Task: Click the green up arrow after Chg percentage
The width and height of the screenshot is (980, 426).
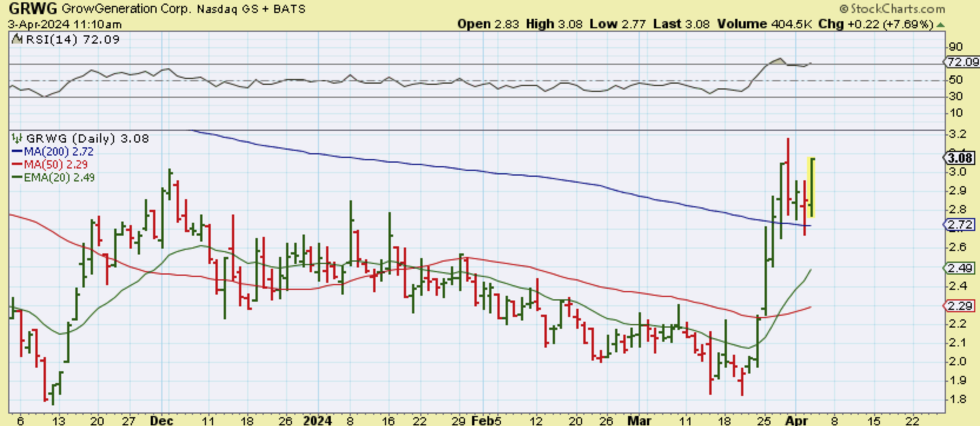Action: click(x=941, y=25)
